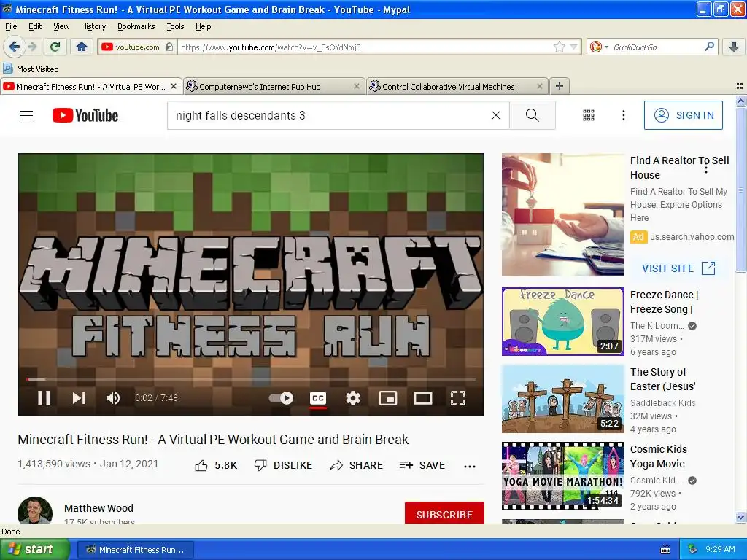Open the History menu
The width and height of the screenshot is (747, 560).
click(x=93, y=26)
